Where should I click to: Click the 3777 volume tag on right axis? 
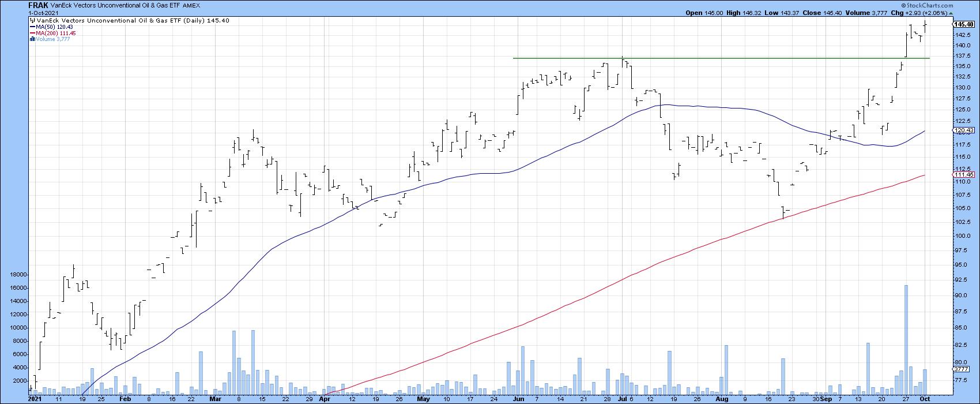click(x=963, y=369)
